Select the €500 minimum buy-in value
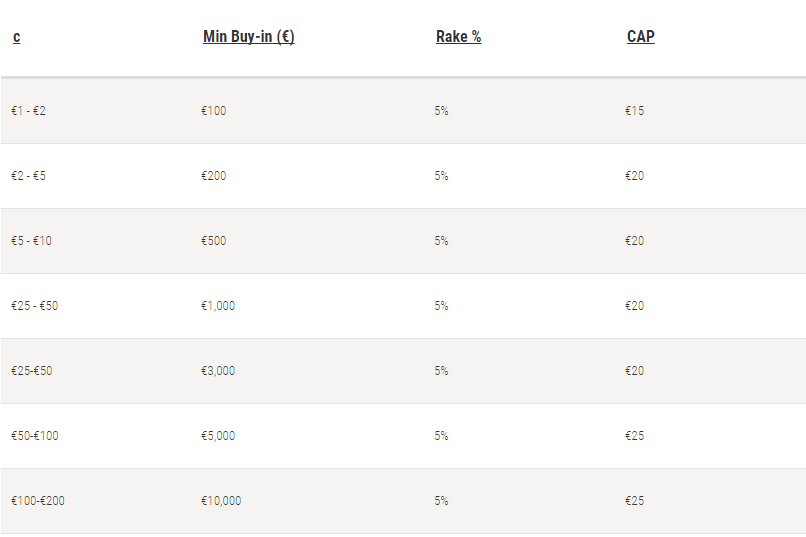 (213, 240)
